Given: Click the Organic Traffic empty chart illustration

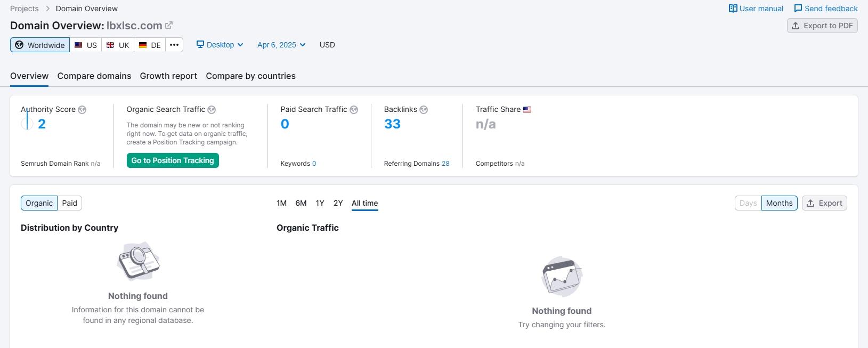Looking at the screenshot, I should point(562,276).
